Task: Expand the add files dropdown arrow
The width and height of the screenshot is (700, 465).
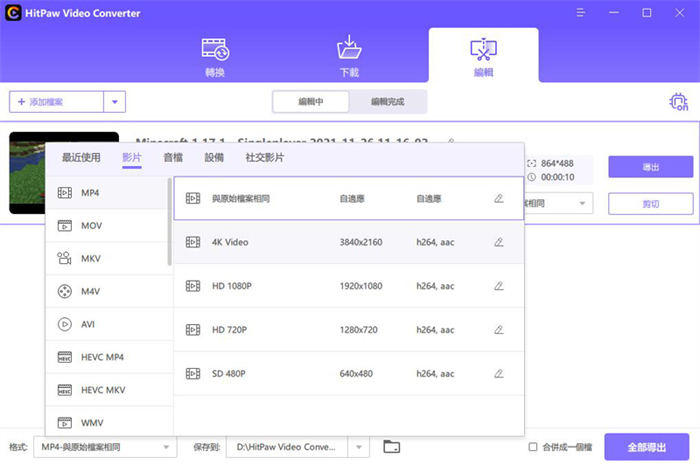Action: pyautogui.click(x=115, y=102)
